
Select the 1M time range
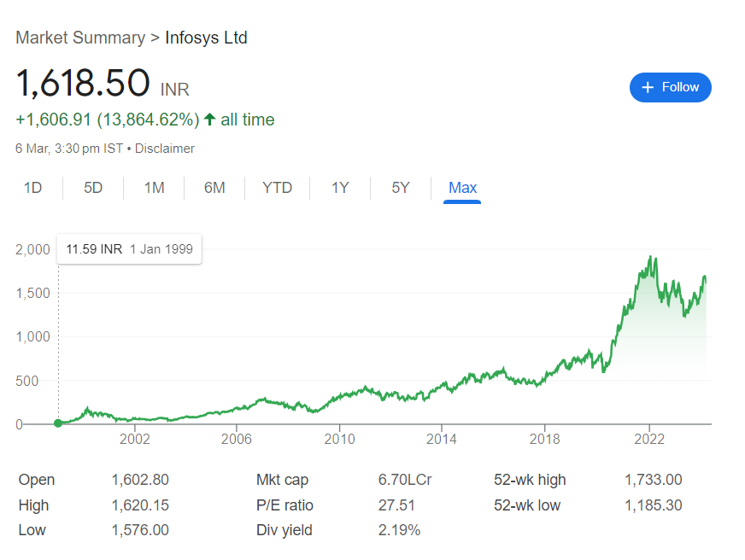tap(154, 187)
